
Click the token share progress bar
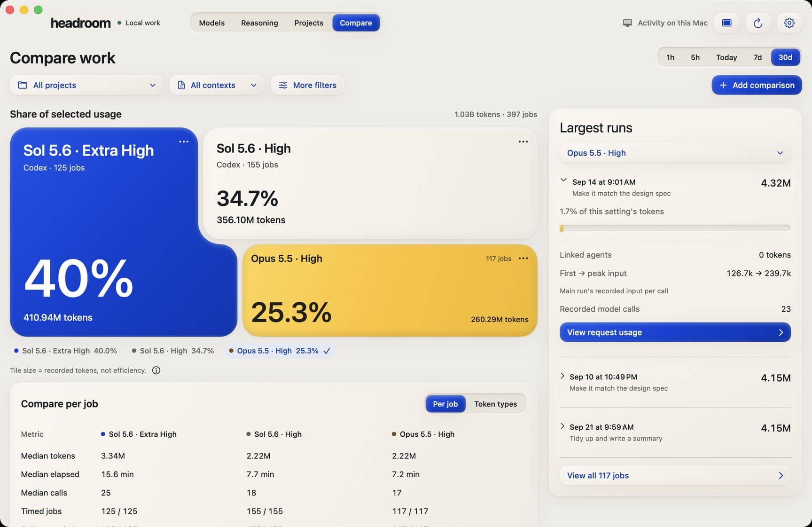click(x=675, y=228)
